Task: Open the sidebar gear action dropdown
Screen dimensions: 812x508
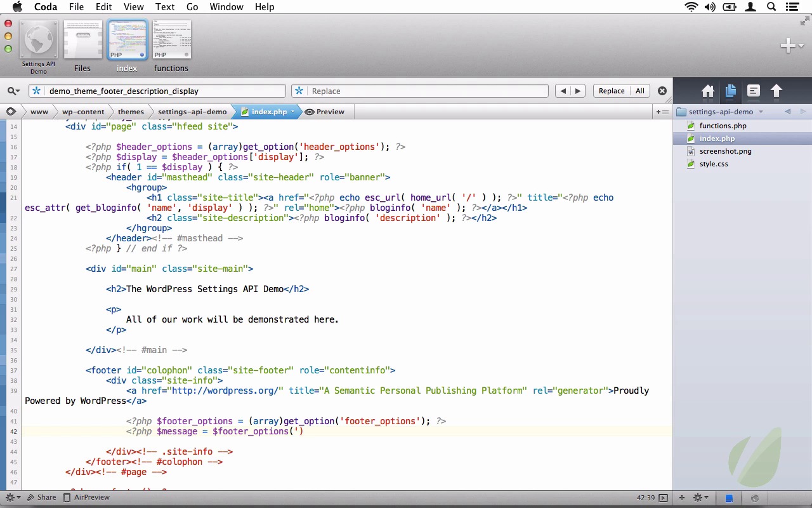Action: click(x=700, y=498)
